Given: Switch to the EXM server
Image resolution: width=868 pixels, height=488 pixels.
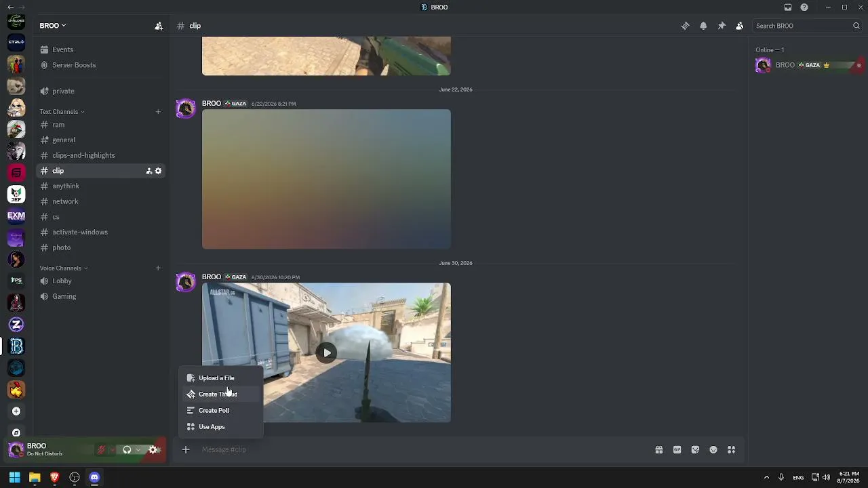Looking at the screenshot, I should click(x=16, y=216).
